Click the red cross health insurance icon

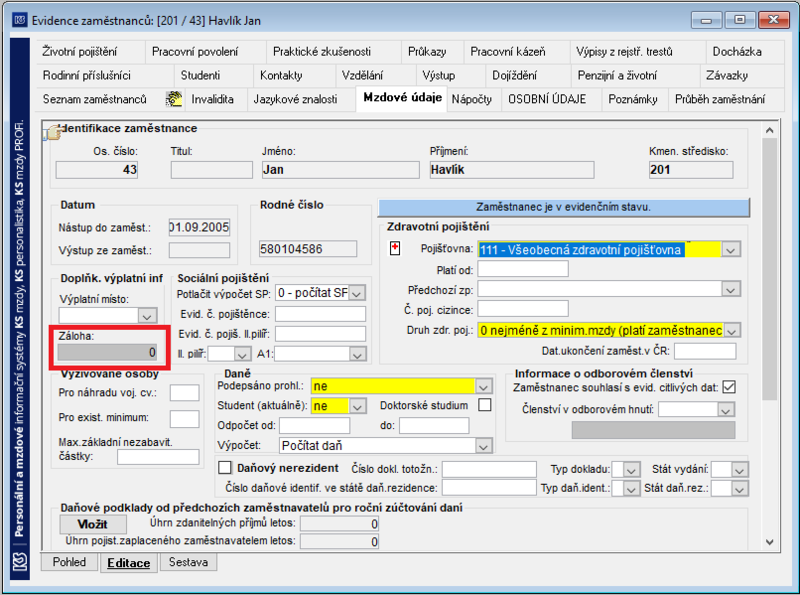click(395, 249)
